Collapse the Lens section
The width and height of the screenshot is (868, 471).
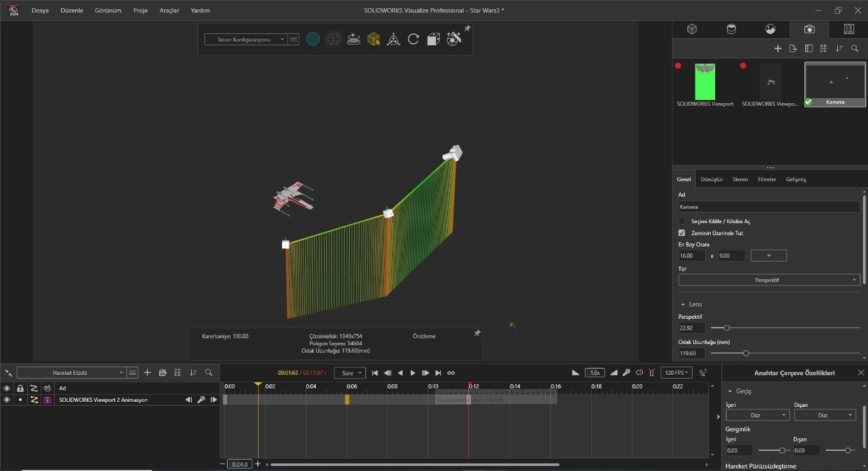pos(683,304)
